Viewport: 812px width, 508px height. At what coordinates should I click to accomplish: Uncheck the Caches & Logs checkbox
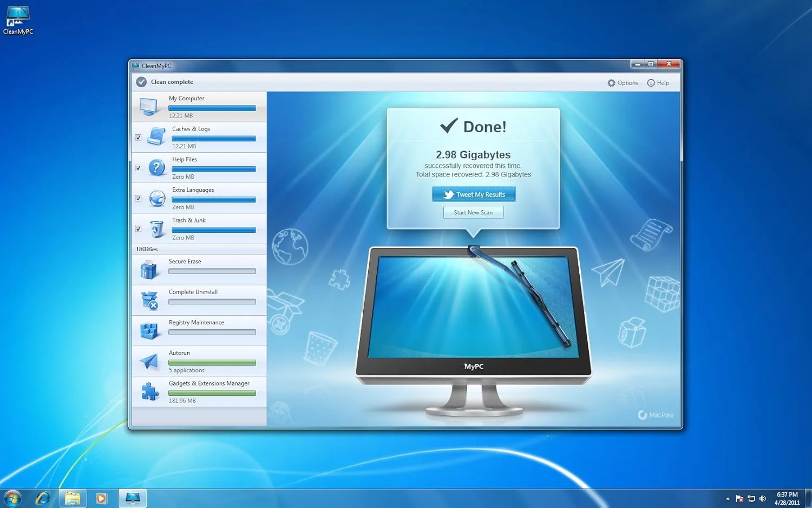(139, 137)
